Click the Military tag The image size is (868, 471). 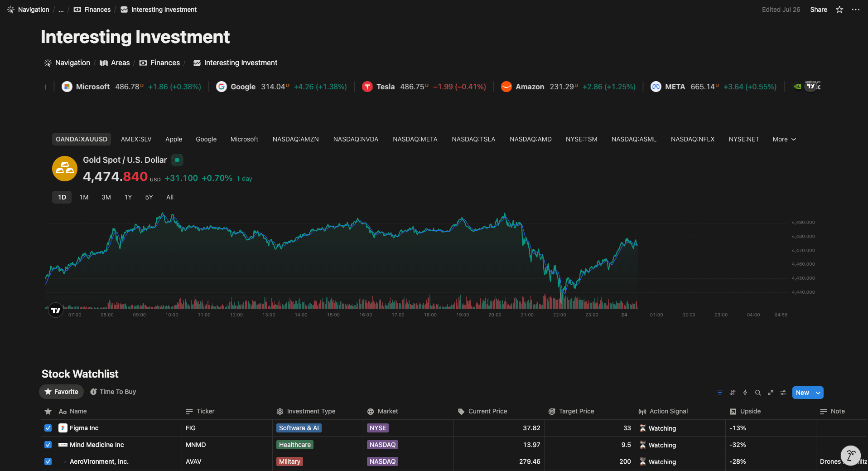point(289,461)
